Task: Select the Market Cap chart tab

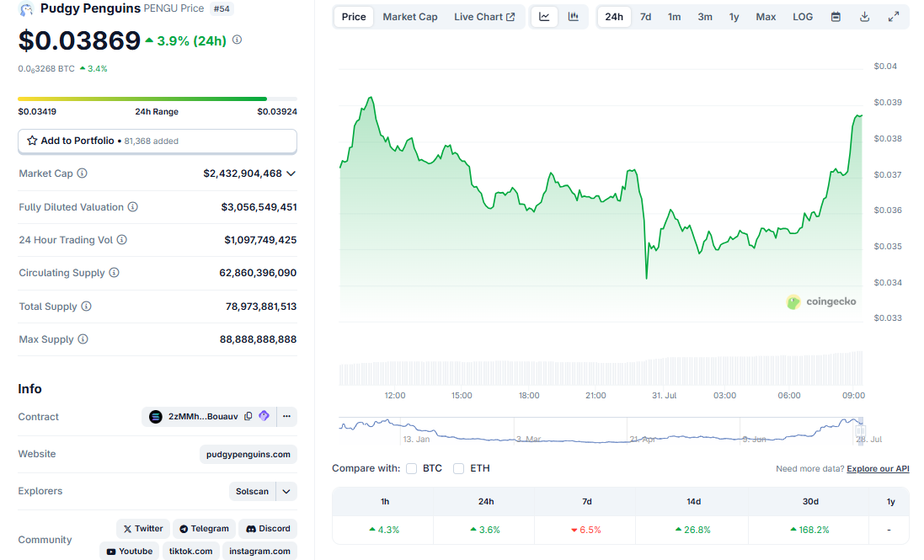Action: [410, 17]
